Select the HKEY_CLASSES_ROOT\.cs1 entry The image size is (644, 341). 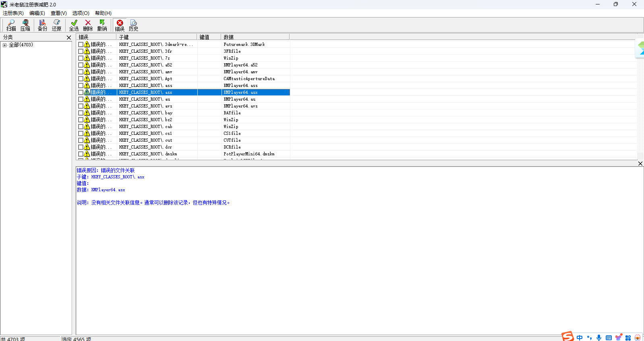(x=145, y=133)
